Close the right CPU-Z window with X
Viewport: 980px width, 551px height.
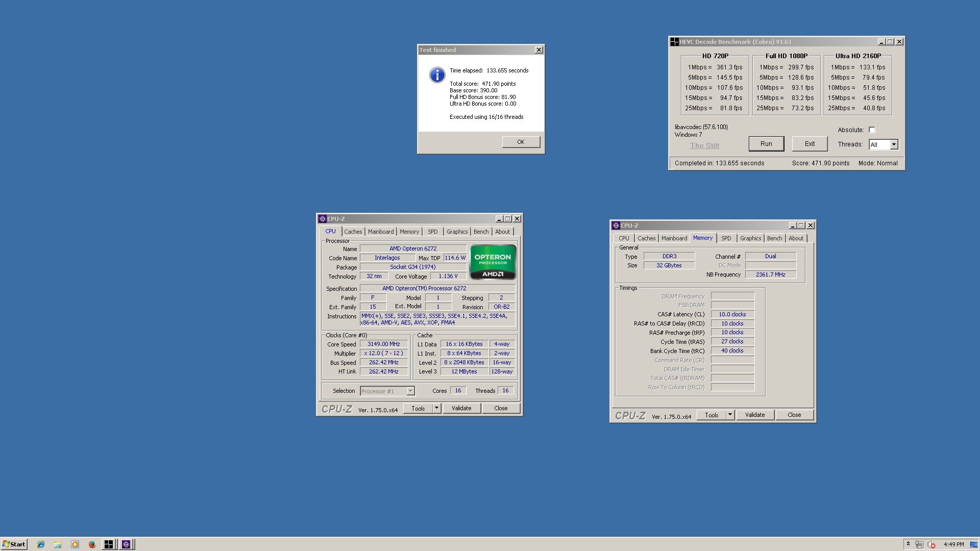[810, 226]
